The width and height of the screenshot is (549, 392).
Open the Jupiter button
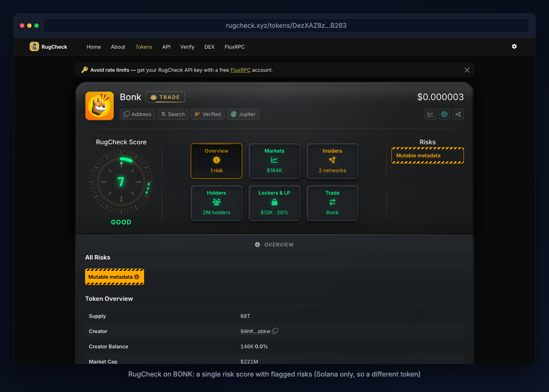[243, 114]
